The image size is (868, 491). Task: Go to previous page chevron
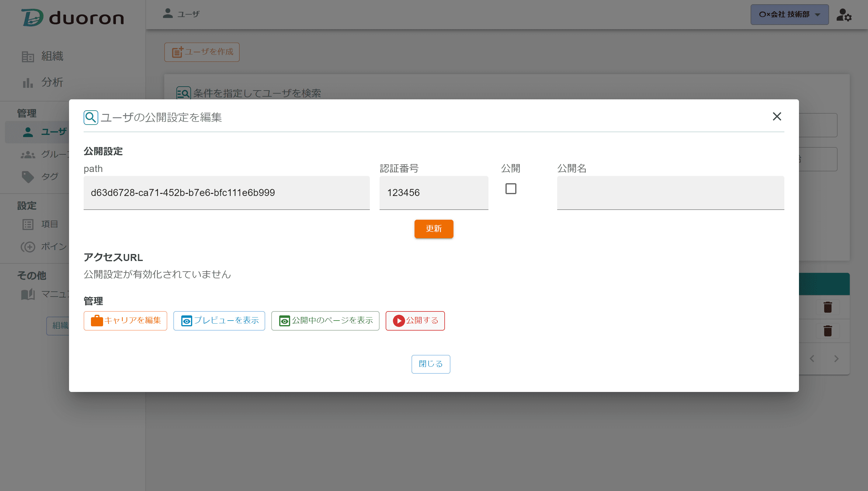pos(812,359)
